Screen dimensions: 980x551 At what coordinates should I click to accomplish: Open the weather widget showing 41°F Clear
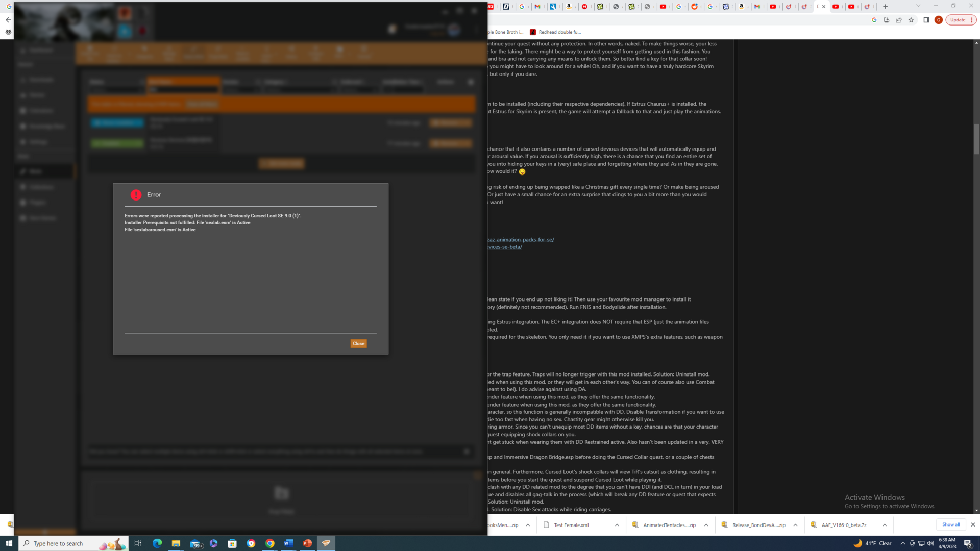click(872, 543)
